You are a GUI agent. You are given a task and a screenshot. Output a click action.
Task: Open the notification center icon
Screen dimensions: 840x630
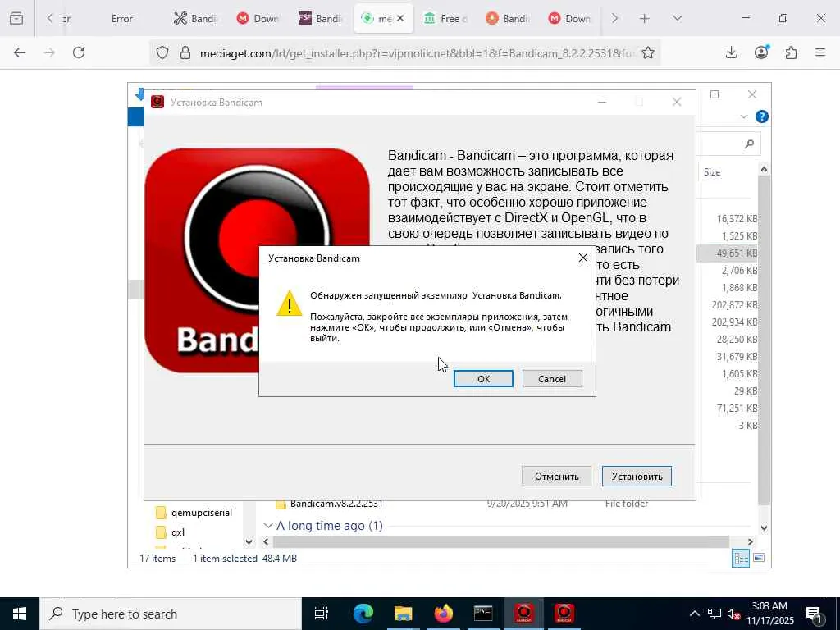point(815,614)
